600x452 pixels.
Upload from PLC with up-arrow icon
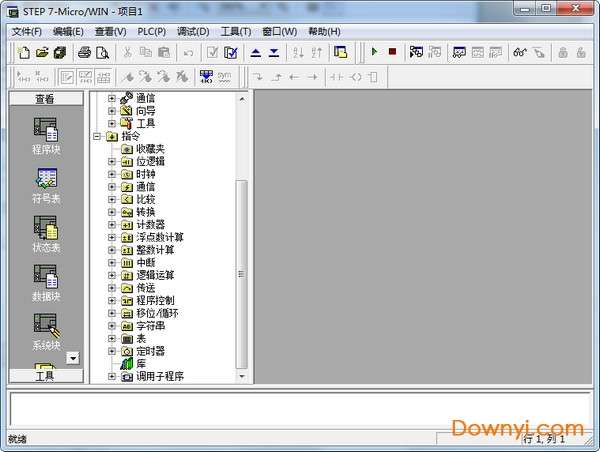coord(256,52)
